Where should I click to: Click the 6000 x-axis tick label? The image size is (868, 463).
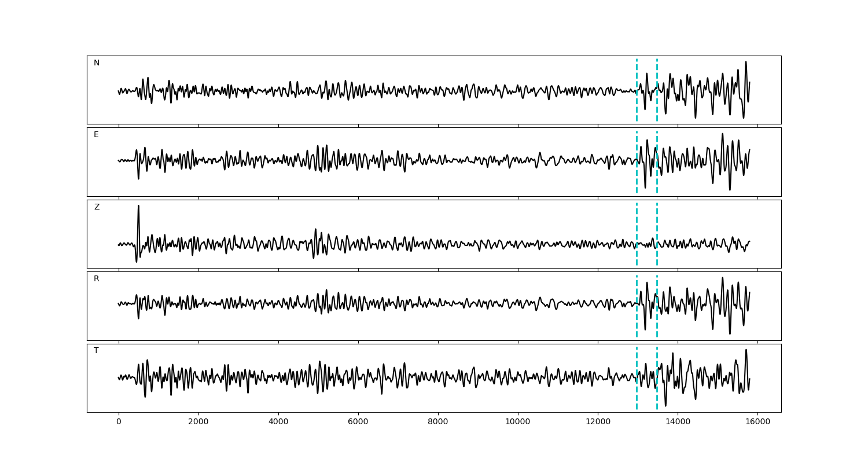pyautogui.click(x=358, y=422)
